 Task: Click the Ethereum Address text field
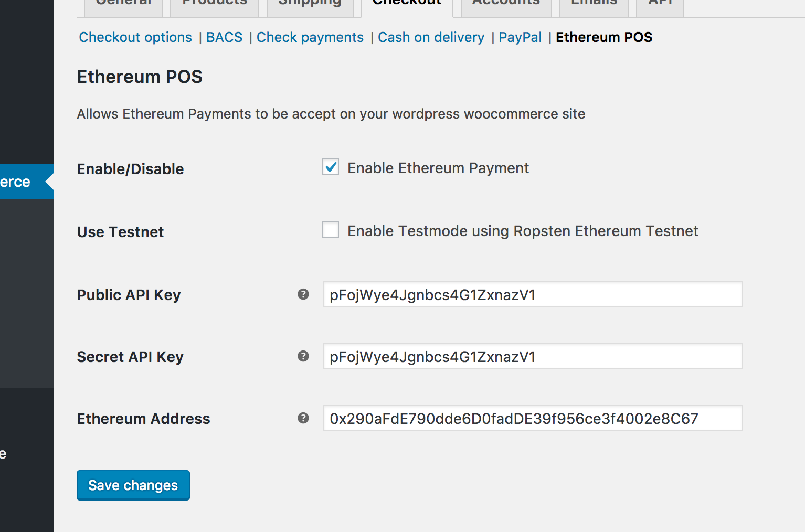[533, 418]
